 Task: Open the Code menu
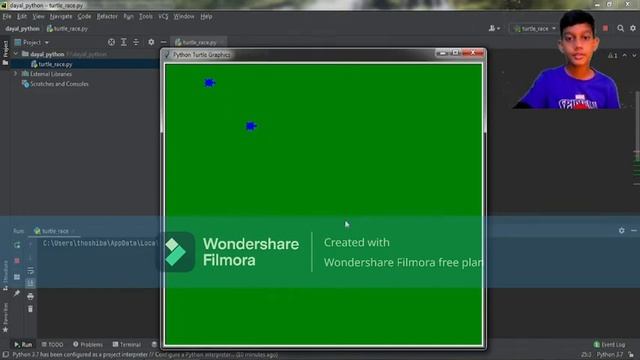(84, 17)
